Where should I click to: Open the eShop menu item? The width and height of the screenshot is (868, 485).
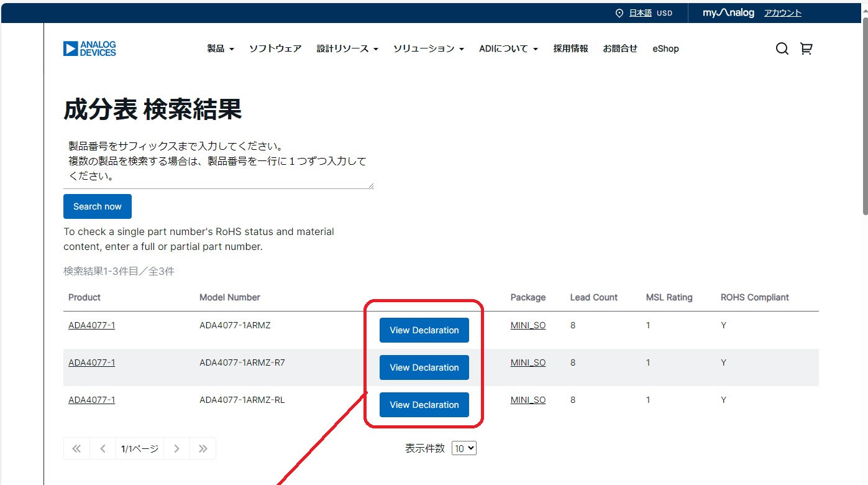click(x=665, y=48)
